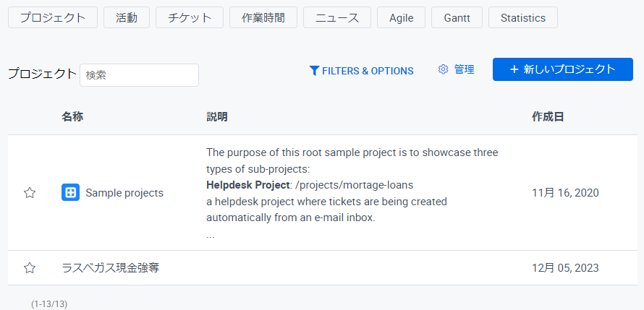Open FILTERS & OPTIONS
644x310 pixels.
click(x=361, y=71)
